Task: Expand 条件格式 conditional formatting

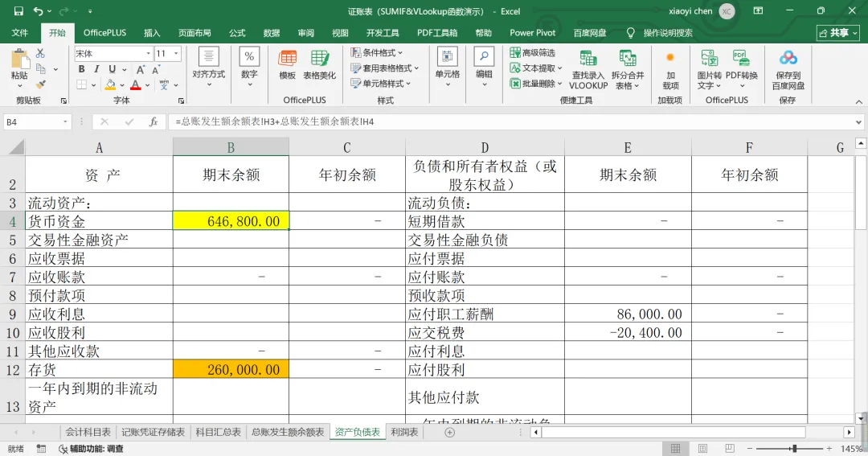Action: (376, 52)
